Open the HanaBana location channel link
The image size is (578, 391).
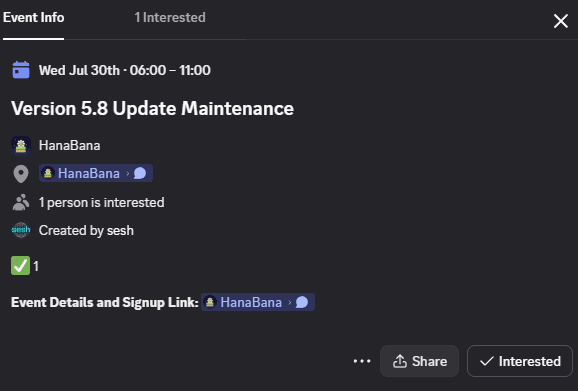(96, 173)
